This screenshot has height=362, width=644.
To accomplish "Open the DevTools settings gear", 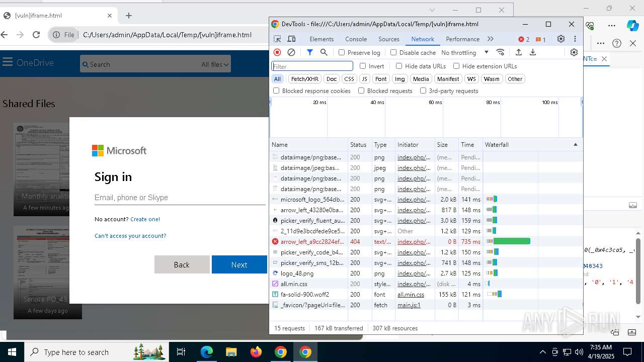I will point(561,39).
